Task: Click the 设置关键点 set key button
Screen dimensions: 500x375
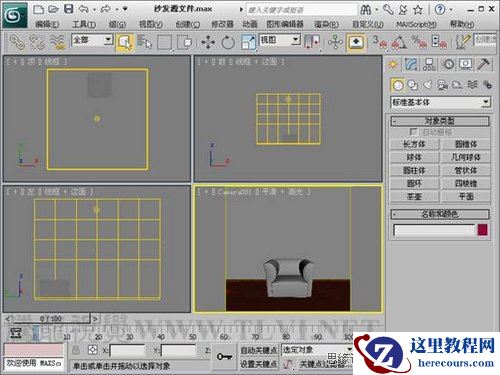Action: tap(259, 365)
